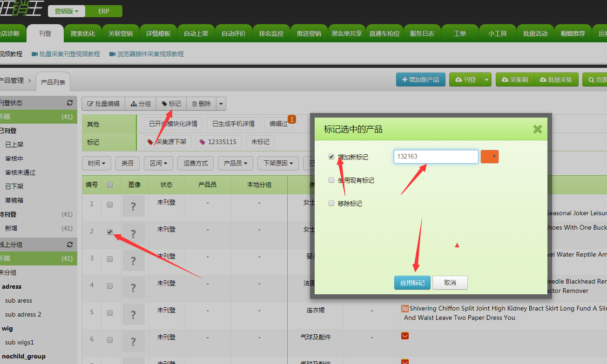Click 批量编辑 toolbar button
The width and height of the screenshot is (607, 364).
(103, 104)
